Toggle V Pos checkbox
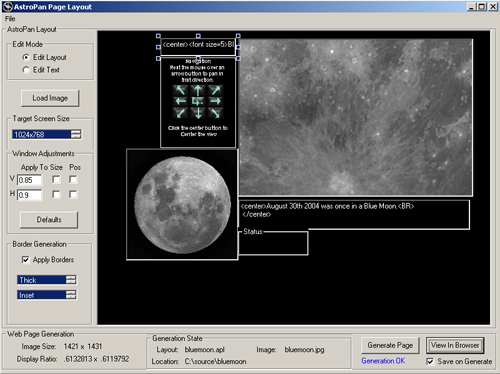 pos(73,180)
